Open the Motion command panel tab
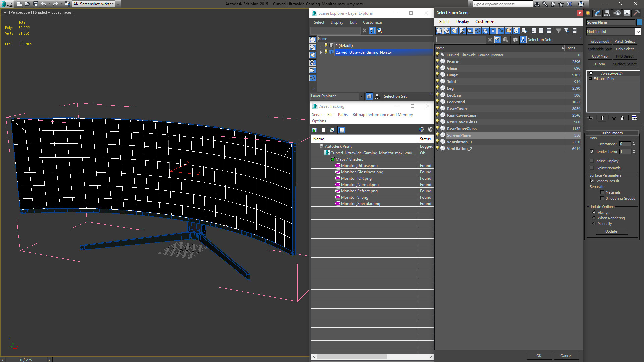This screenshot has height=362, width=644. click(x=618, y=13)
